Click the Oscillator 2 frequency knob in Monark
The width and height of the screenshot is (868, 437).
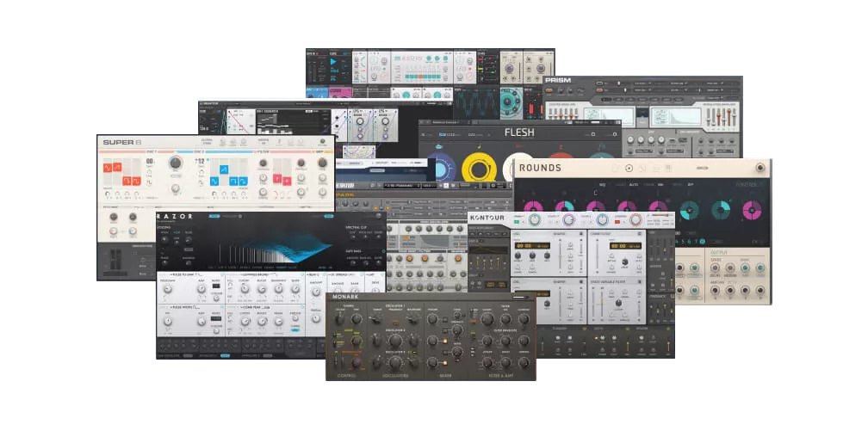click(395, 342)
